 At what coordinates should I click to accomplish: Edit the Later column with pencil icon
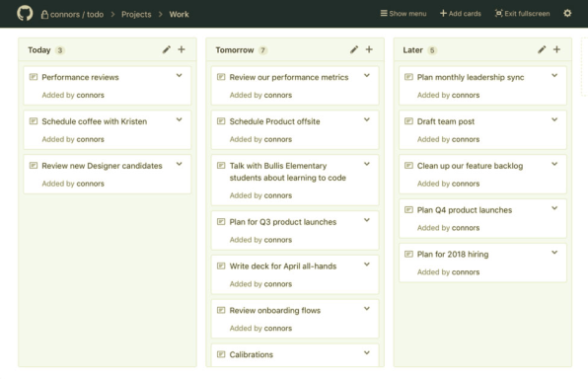click(542, 49)
